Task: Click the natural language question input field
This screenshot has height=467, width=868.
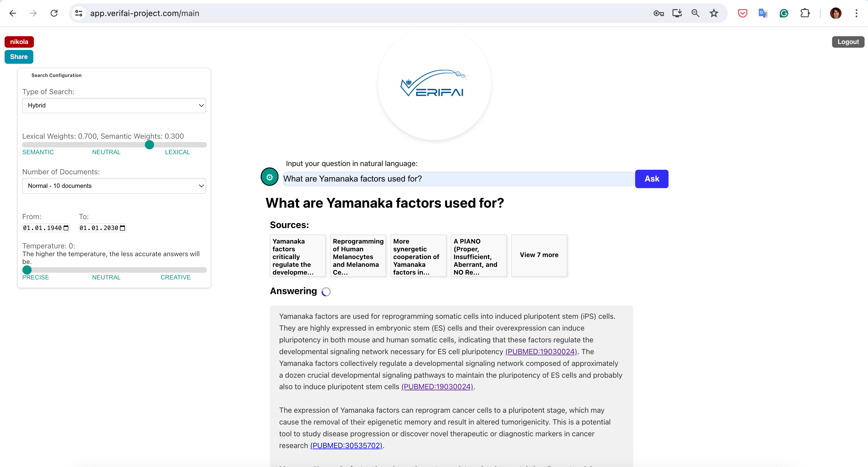Action: pos(458,179)
